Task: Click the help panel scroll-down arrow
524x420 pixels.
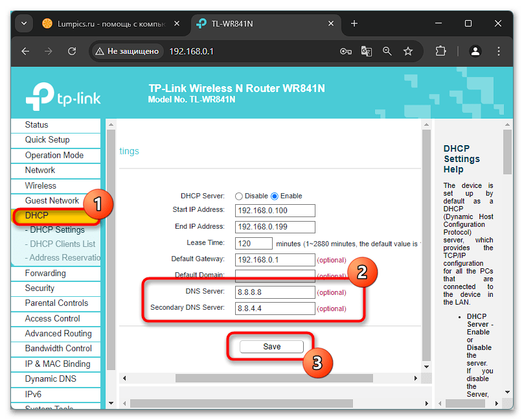Action: tap(507, 392)
